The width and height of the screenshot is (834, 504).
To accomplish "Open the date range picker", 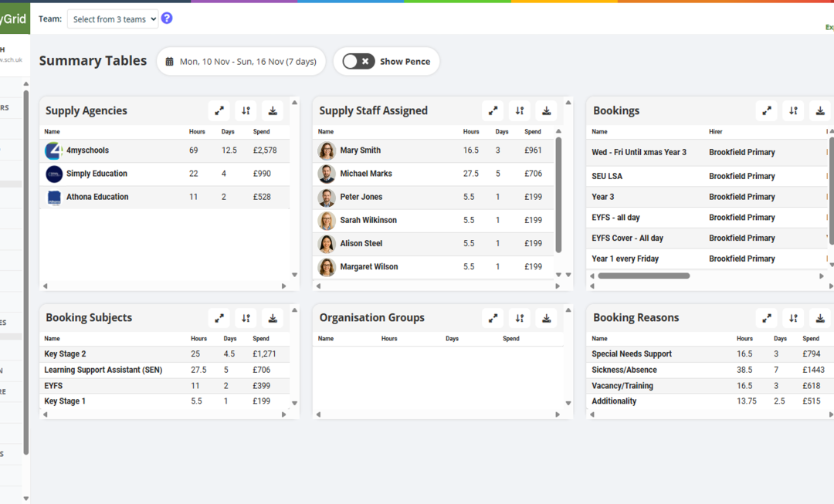I will click(241, 62).
